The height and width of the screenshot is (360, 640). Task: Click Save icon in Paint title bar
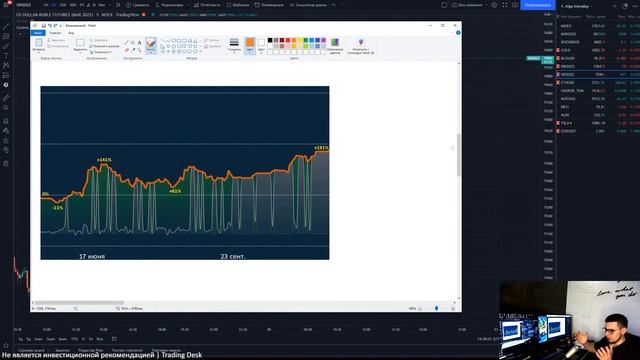(44, 25)
